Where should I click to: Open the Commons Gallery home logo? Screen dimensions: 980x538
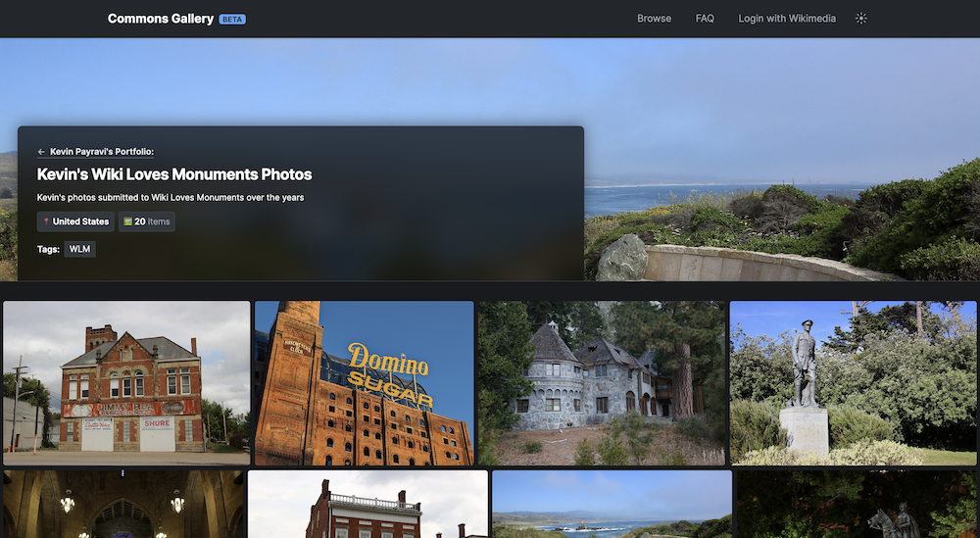click(x=161, y=19)
